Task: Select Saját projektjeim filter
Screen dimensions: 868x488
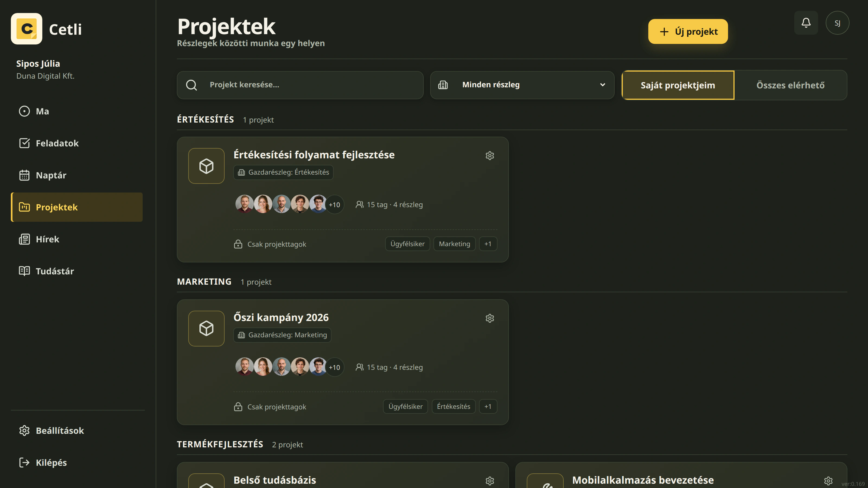Action: (678, 85)
